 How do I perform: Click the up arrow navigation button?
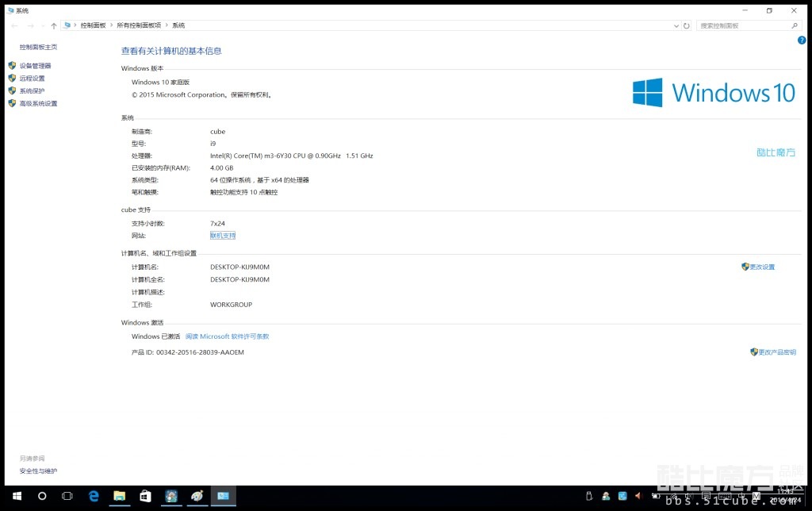(54, 26)
